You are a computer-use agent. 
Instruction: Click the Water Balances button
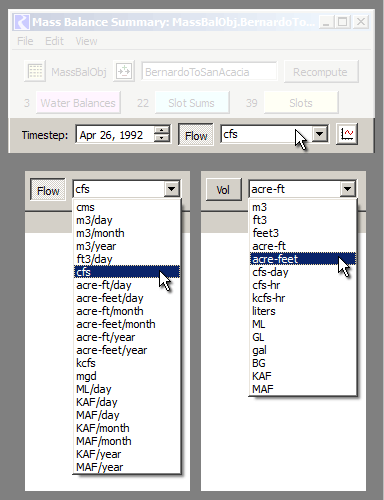[x=78, y=103]
